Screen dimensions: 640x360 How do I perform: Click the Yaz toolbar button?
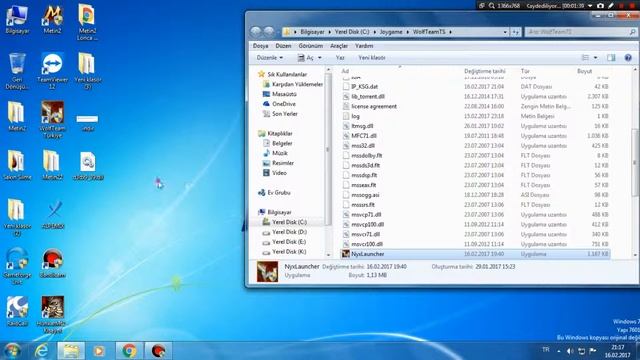[340, 58]
